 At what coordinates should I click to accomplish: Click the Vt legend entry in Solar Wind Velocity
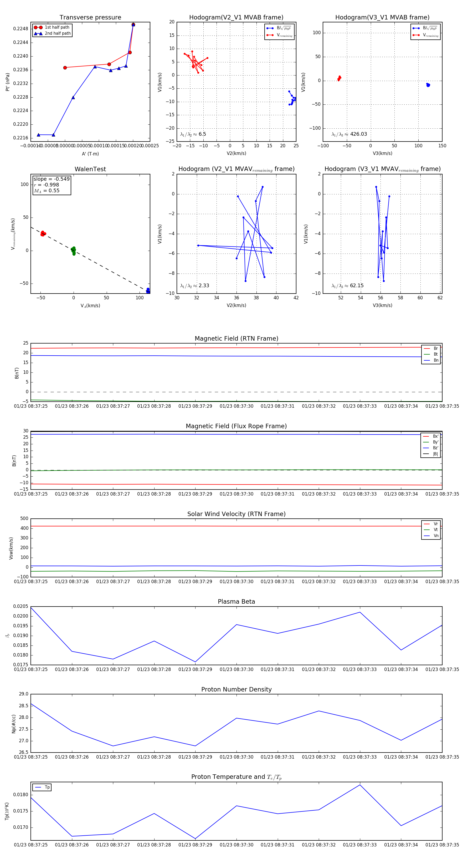coord(431,530)
